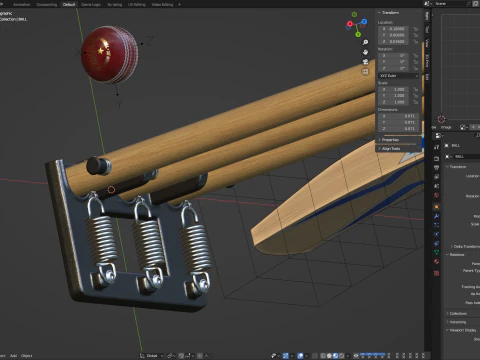
Task: Open the XYZ Euler rotation mode dropdown
Action: (399, 76)
